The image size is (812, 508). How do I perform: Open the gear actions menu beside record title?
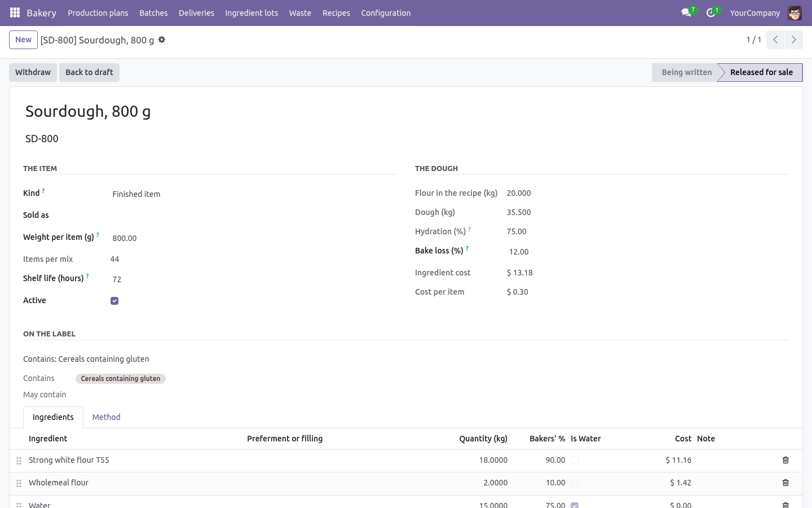point(162,40)
